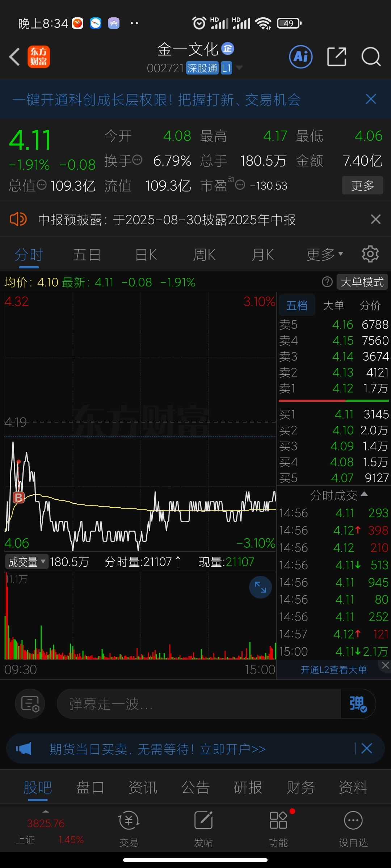Tap the battery indicator
Screen dimensions: 391x868
pyautogui.click(x=289, y=24)
